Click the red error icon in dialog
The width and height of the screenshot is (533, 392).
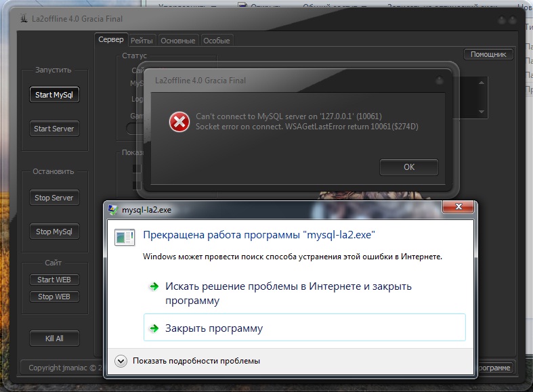point(179,122)
